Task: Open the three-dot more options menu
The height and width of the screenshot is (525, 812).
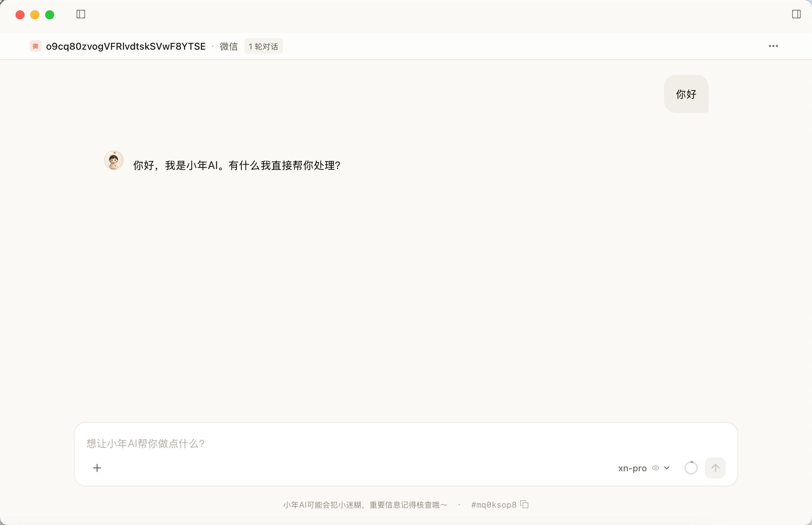Action: point(773,46)
